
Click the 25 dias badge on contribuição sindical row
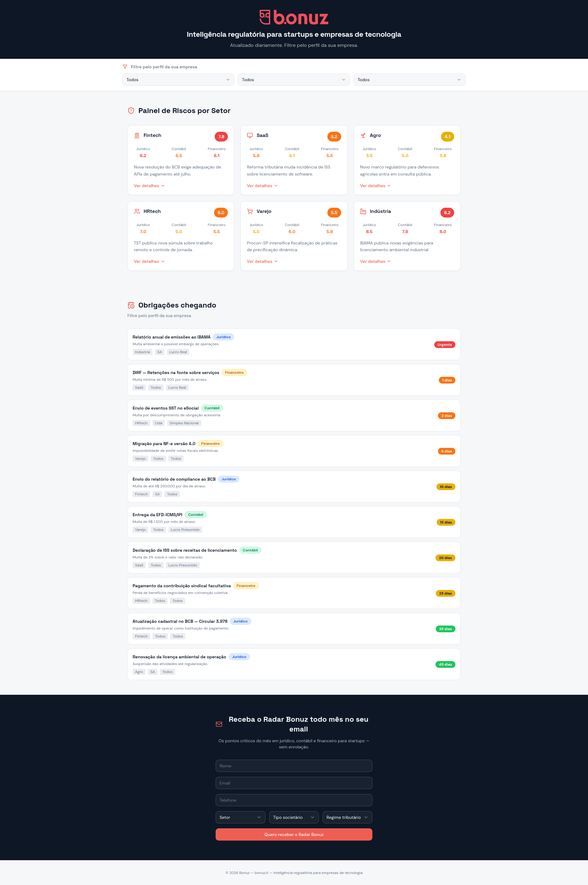coord(445,593)
